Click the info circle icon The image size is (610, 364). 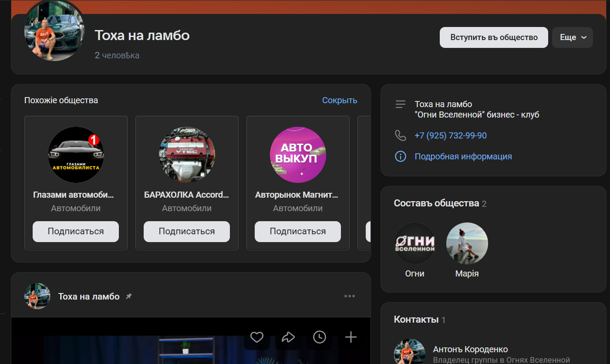(x=400, y=156)
